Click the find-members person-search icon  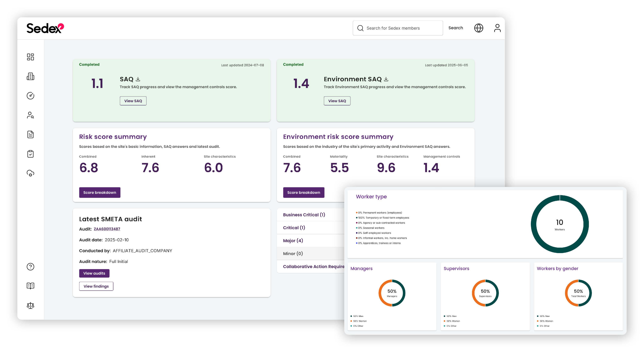(x=30, y=115)
